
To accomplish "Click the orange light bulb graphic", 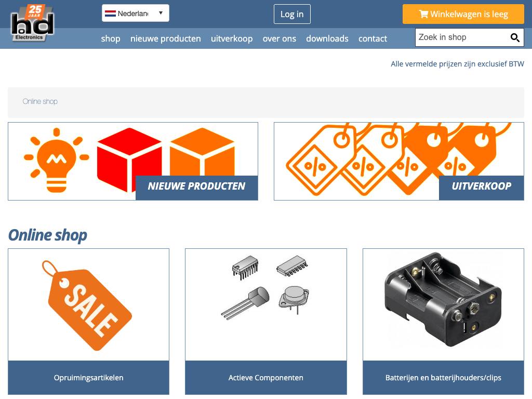I will click(56, 160).
